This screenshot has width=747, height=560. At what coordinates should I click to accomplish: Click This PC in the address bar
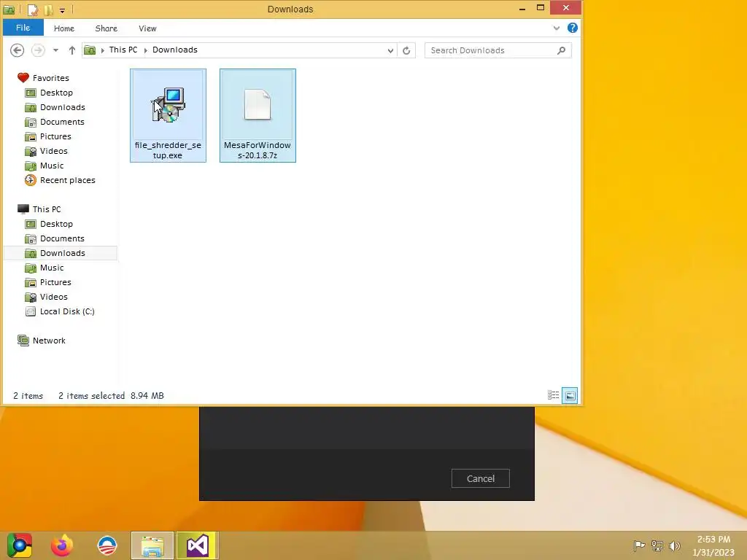(123, 50)
